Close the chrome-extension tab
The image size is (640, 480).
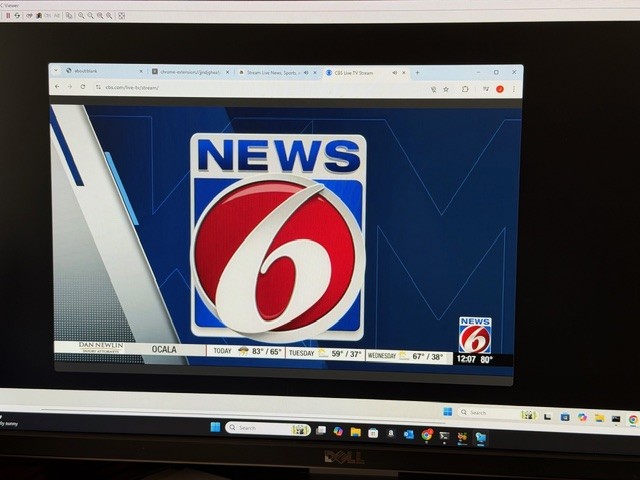(227, 72)
